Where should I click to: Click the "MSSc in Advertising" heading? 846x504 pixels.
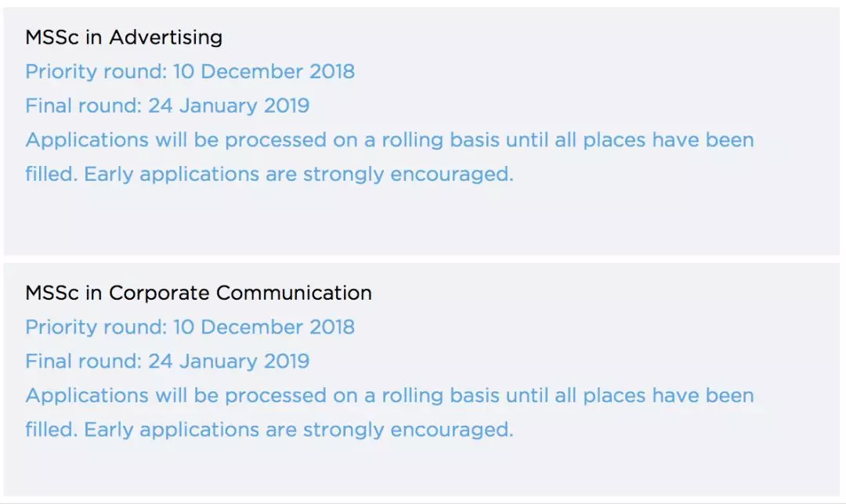[x=124, y=38]
